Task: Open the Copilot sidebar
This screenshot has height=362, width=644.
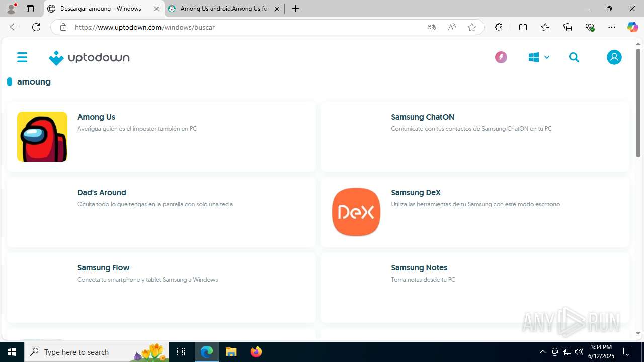Action: (632, 27)
